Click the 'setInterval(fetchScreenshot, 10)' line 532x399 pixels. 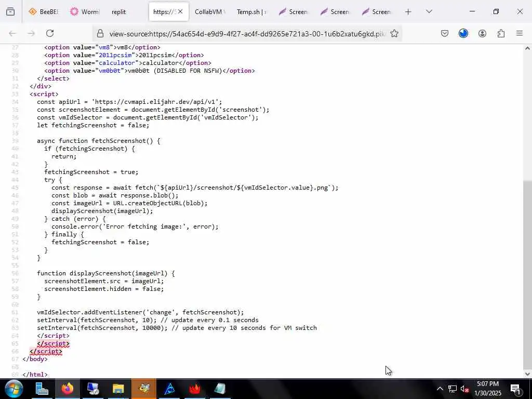(x=148, y=320)
